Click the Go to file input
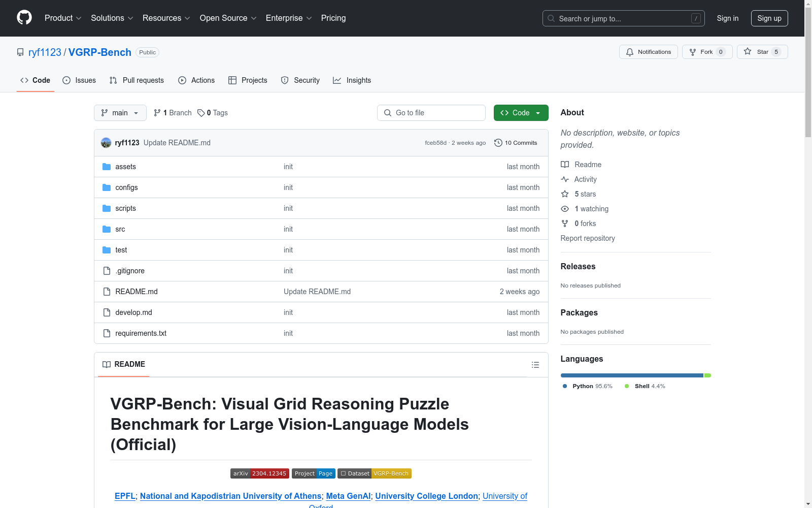812x508 pixels. [431, 113]
